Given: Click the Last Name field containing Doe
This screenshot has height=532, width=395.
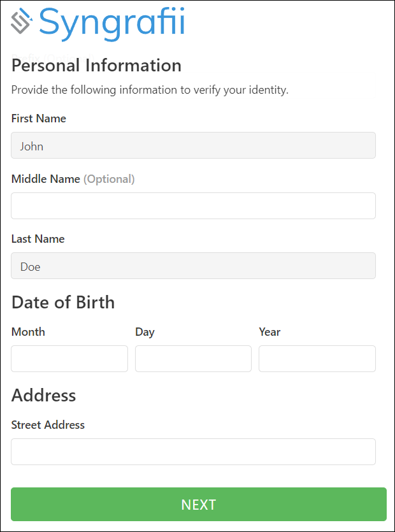Looking at the screenshot, I should click(x=193, y=266).
